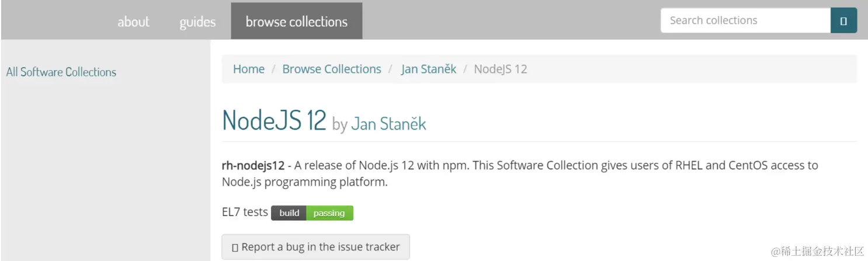Image resolution: width=868 pixels, height=261 pixels.
Task: Focus the Search collections input field
Action: pos(745,20)
